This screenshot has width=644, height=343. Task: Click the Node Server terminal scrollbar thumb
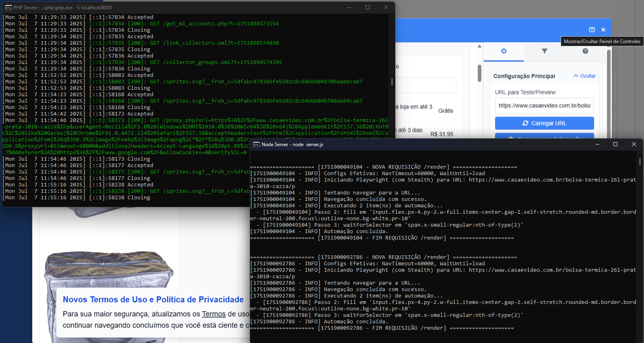[640, 161]
